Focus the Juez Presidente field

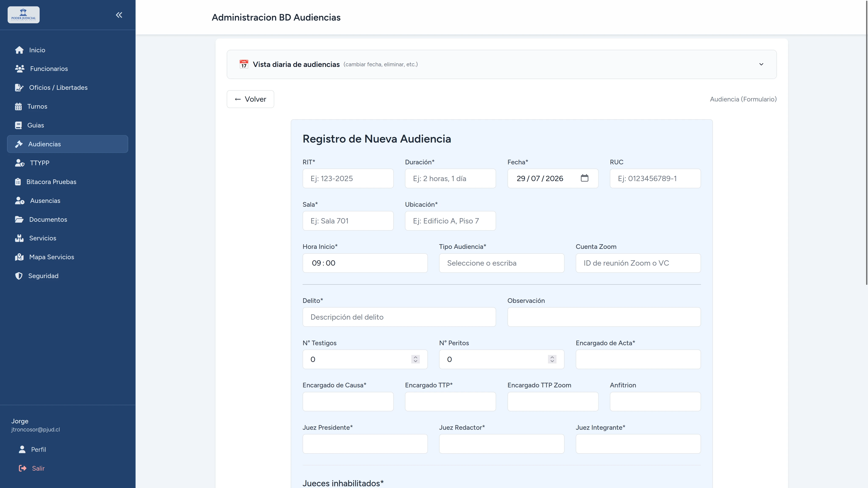(365, 444)
